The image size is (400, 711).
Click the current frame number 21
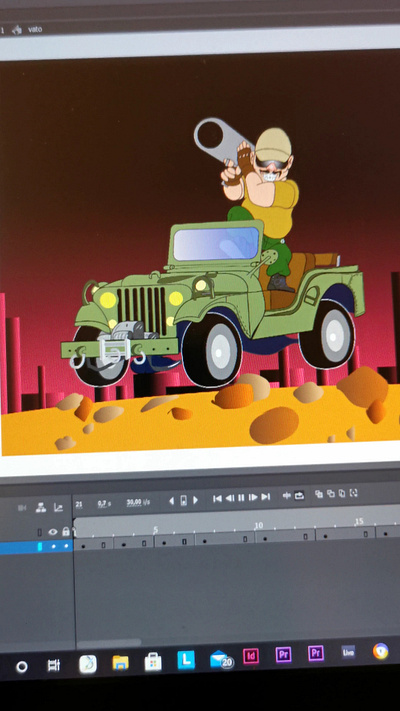tap(79, 504)
